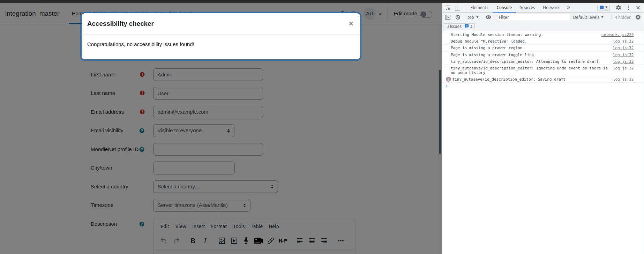Open log.js:32 link for Saving draft

(x=623, y=79)
